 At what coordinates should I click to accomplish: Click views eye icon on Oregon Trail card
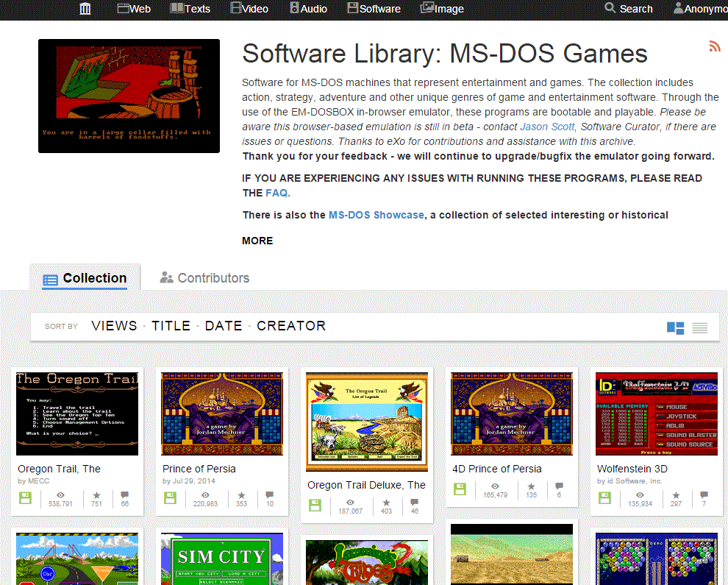60,494
